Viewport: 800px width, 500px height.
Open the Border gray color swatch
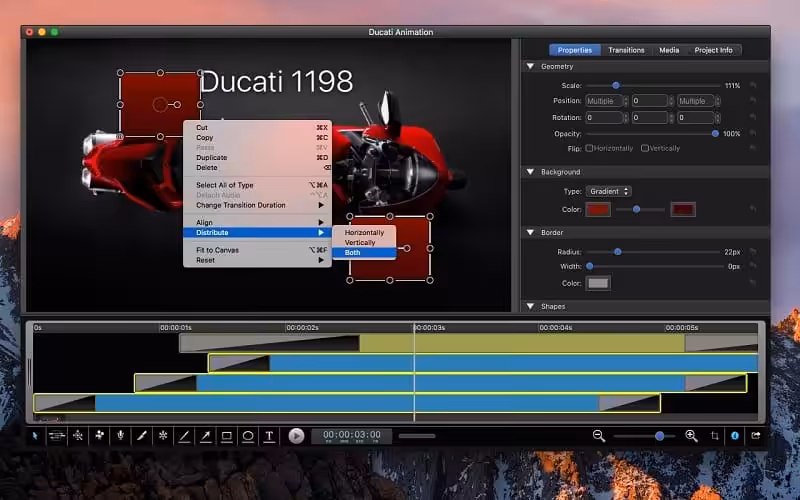[x=598, y=283]
